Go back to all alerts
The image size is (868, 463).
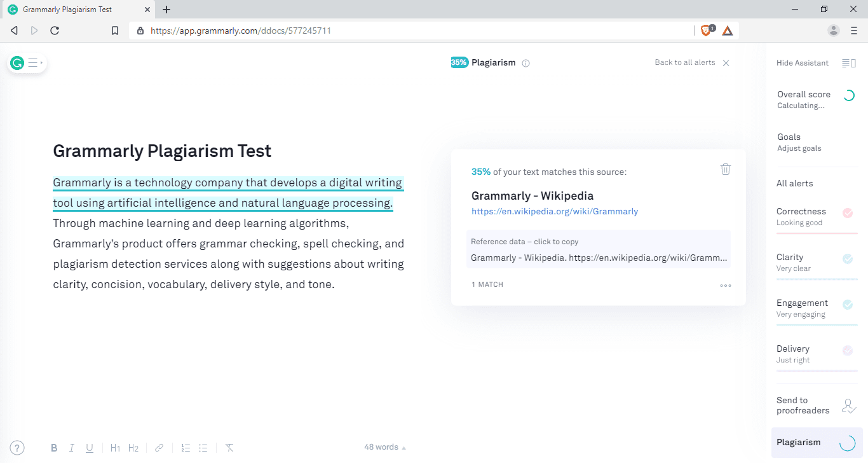click(684, 62)
